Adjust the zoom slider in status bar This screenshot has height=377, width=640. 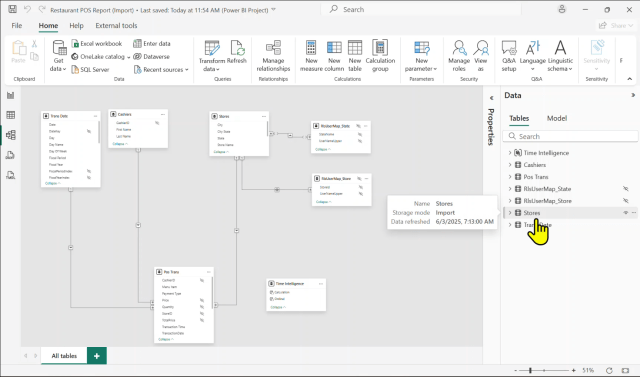tap(531, 370)
